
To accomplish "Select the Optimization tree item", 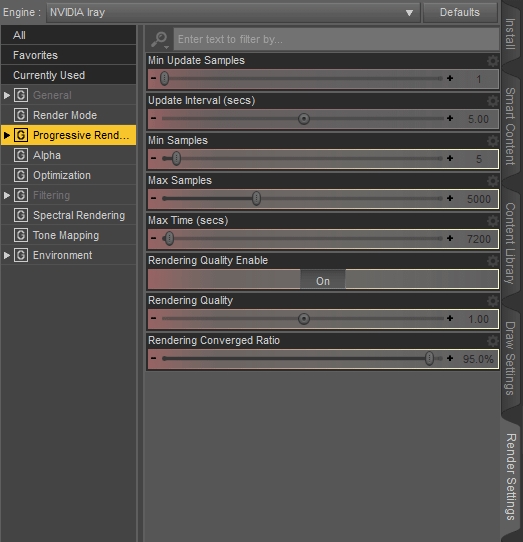I will (x=68, y=175).
